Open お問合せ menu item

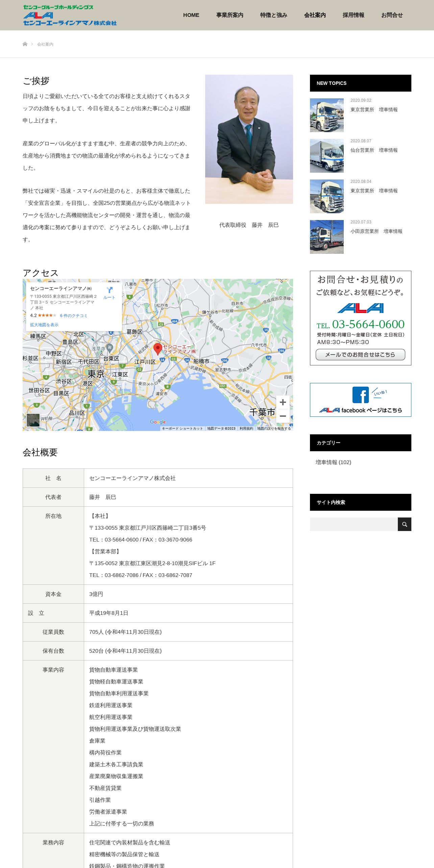392,15
